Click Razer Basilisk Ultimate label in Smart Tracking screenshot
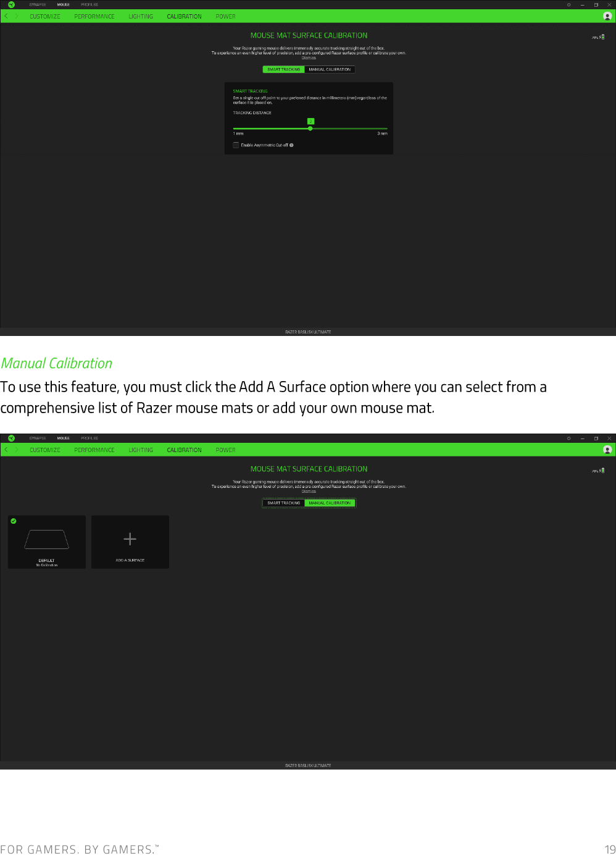The height and width of the screenshot is (856, 616). click(x=308, y=332)
